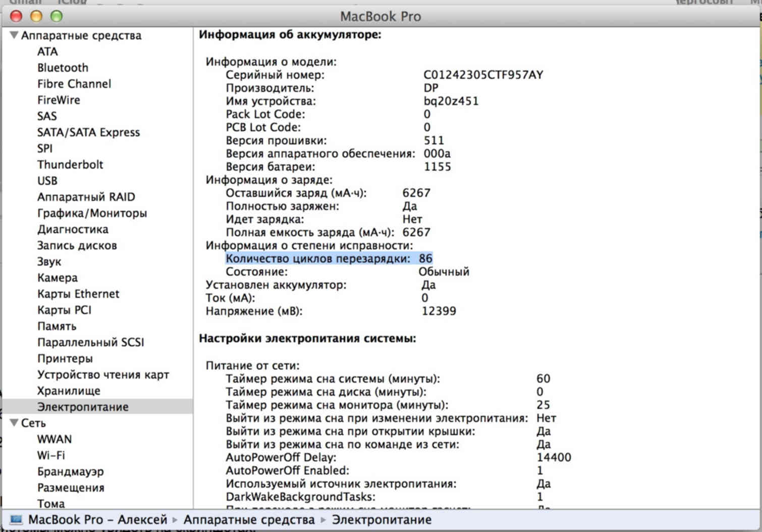Screen dimensions: 762x532
Task: Click MacBook Pro – Алексей in path bar
Action: [97, 519]
